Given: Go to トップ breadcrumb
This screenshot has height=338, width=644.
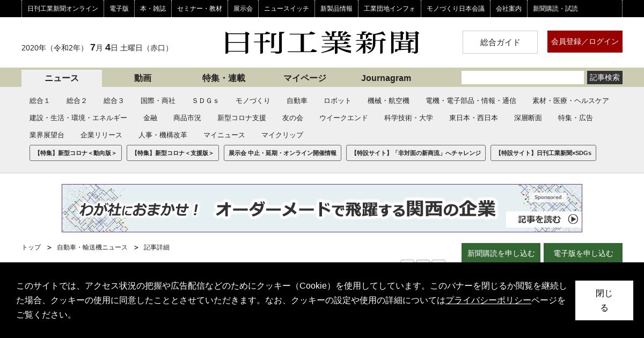Looking at the screenshot, I should pyautogui.click(x=31, y=247).
